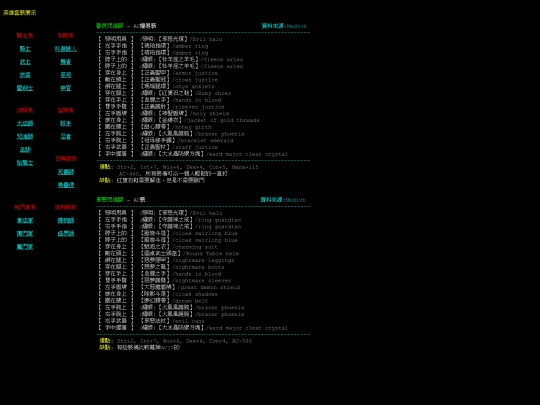Click the 'sleeves justice' equipment line
This screenshot has width=540, height=405.
(x=162, y=107)
